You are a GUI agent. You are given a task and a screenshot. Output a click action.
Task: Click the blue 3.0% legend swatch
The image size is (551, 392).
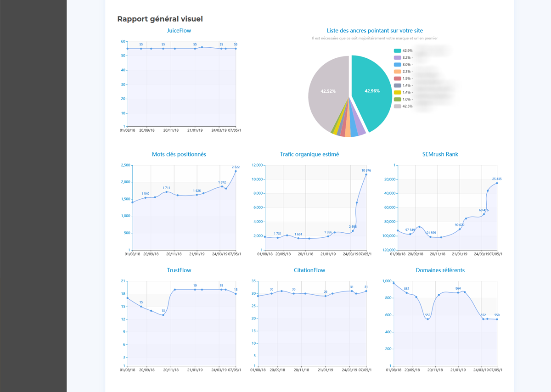(397, 65)
